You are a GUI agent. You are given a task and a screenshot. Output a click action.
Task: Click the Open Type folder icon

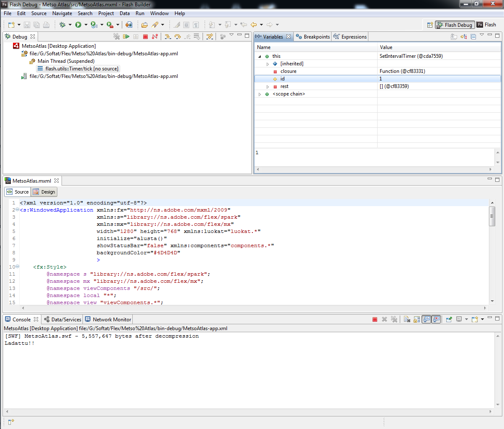[144, 25]
